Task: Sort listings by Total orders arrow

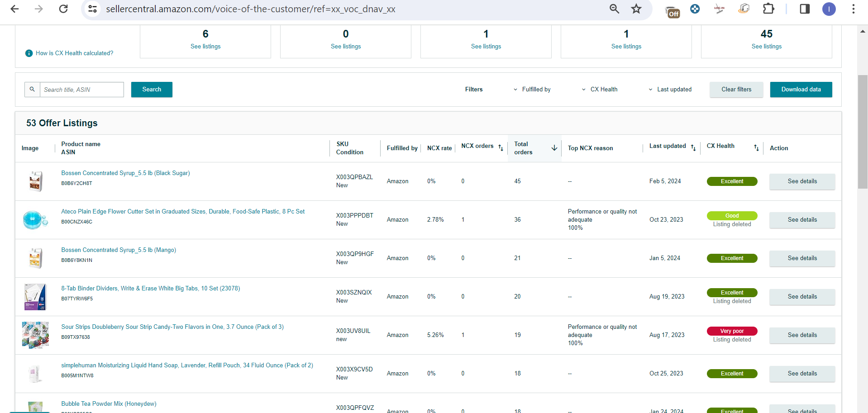Action: (x=554, y=148)
